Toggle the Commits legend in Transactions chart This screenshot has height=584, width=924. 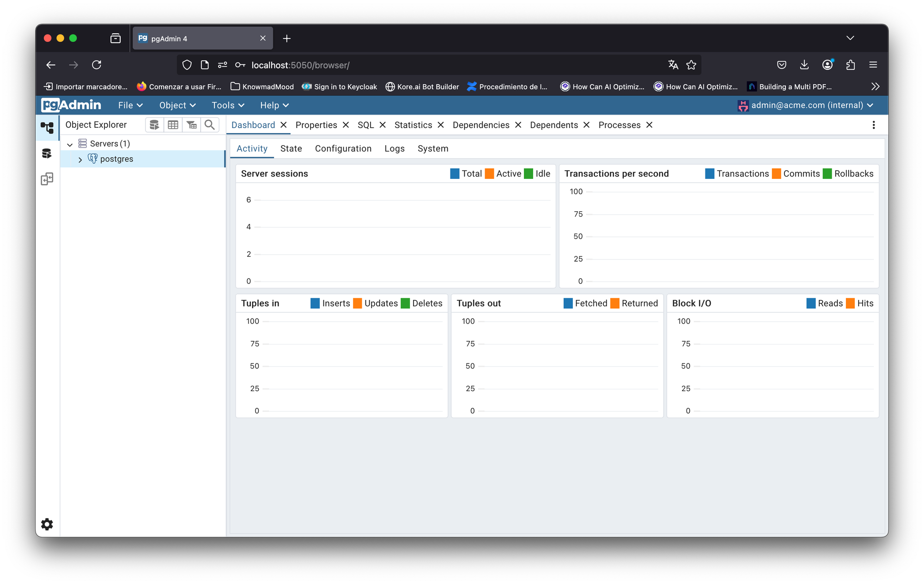(x=801, y=174)
